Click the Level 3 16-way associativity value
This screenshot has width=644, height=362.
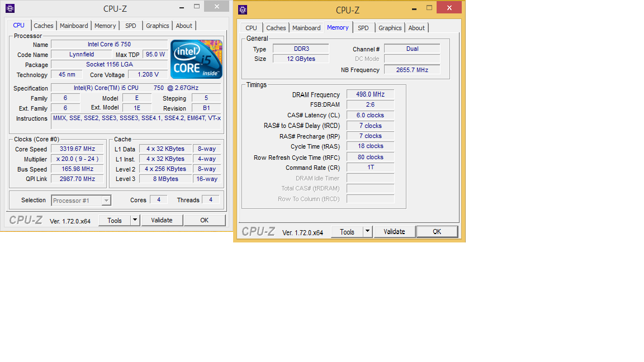click(207, 179)
